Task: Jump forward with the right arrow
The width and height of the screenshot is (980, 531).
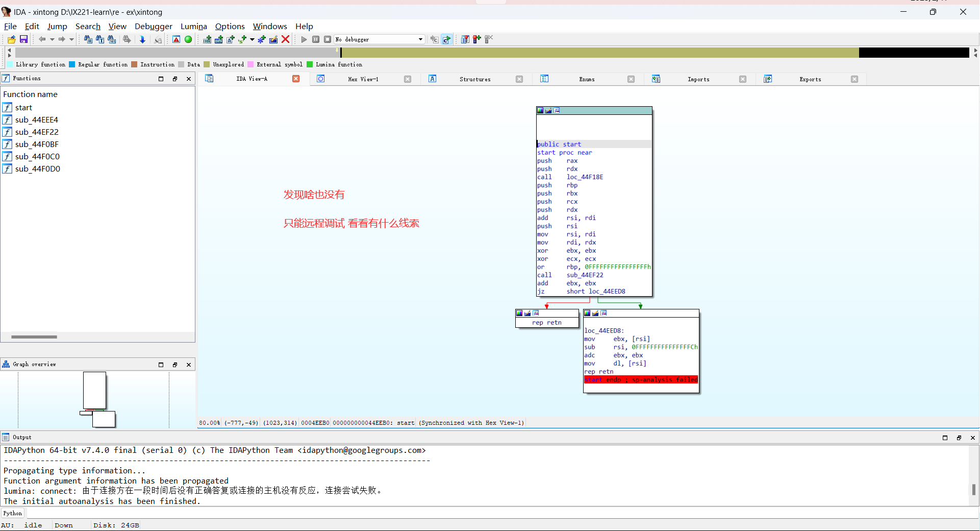Action: [x=62, y=39]
